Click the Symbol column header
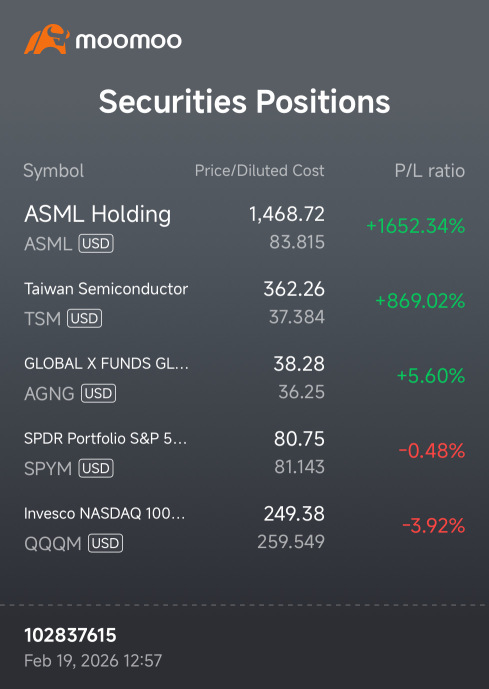The width and height of the screenshot is (489, 689). point(54,171)
